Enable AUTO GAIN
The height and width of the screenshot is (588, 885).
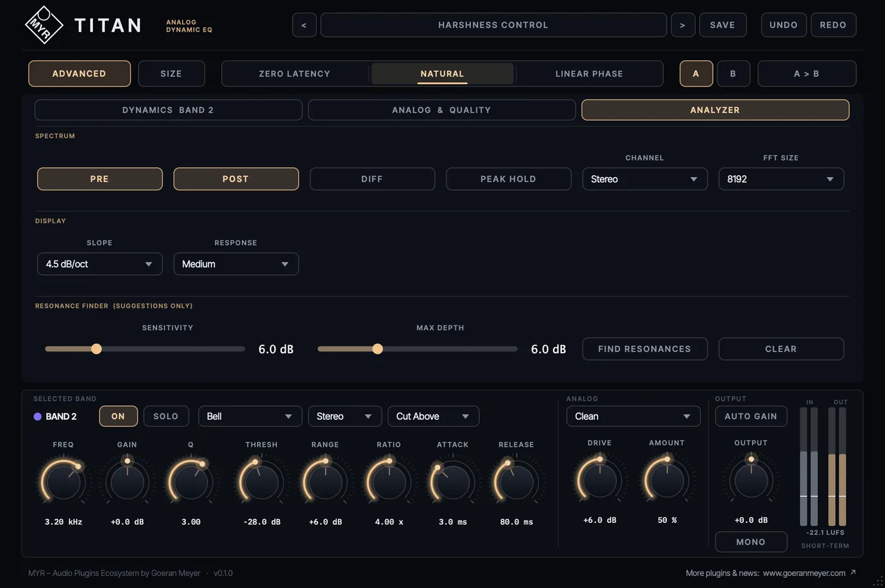pyautogui.click(x=751, y=416)
